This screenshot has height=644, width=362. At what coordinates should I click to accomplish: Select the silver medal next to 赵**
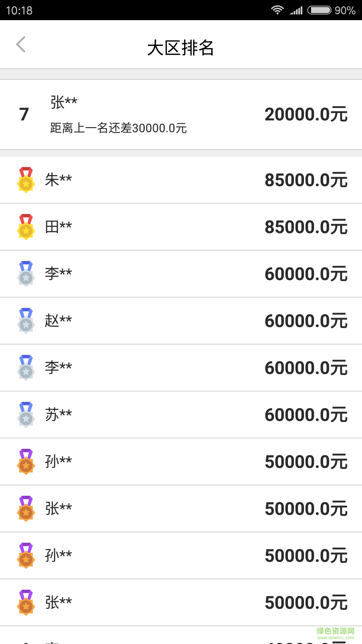click(26, 321)
